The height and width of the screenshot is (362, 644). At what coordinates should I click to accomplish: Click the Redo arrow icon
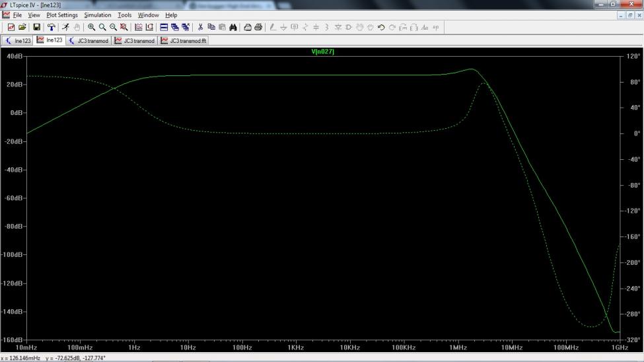392,27
